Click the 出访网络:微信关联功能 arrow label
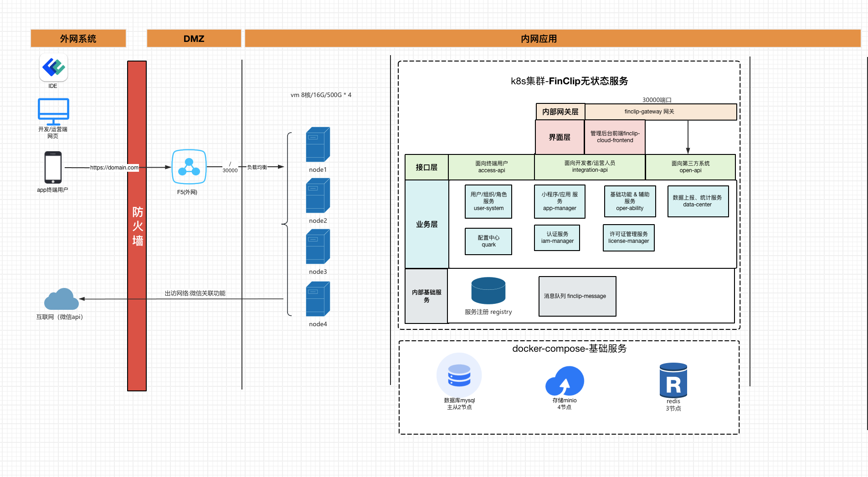Viewport: 868px width, 477px height. 195,293
